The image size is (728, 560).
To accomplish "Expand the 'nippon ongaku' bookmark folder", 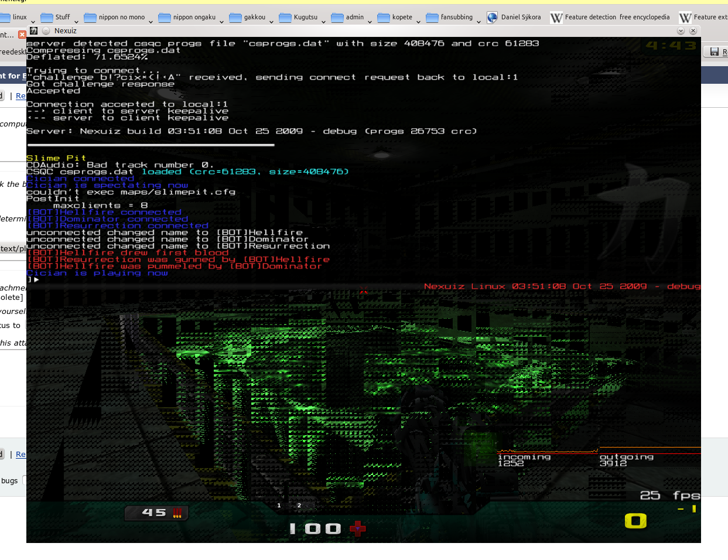I will tap(192, 18).
